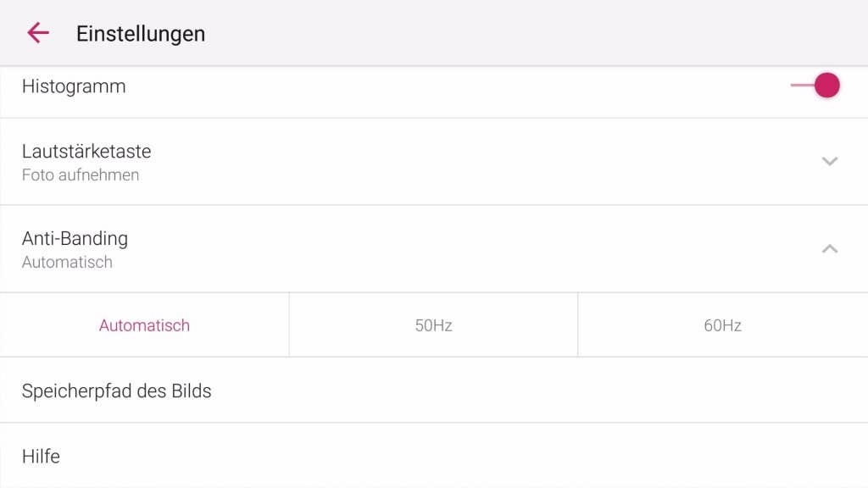Open Speicherpfad des Bilds setting
The height and width of the screenshot is (488, 868).
(x=117, y=391)
